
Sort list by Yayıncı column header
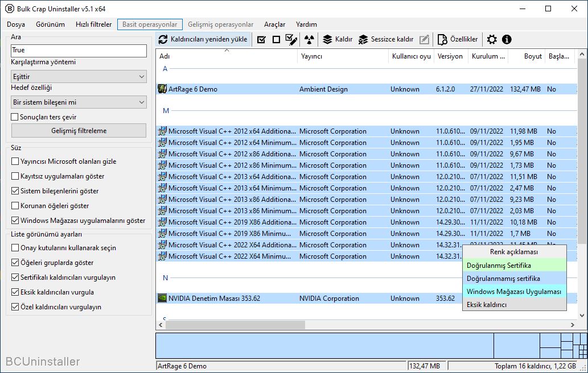343,56
